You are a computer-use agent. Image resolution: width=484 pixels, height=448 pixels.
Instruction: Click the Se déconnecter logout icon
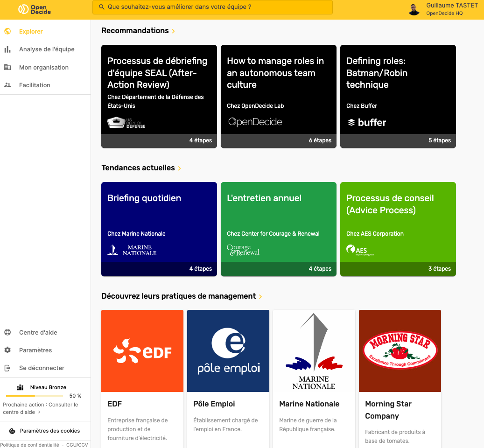pyautogui.click(x=8, y=368)
